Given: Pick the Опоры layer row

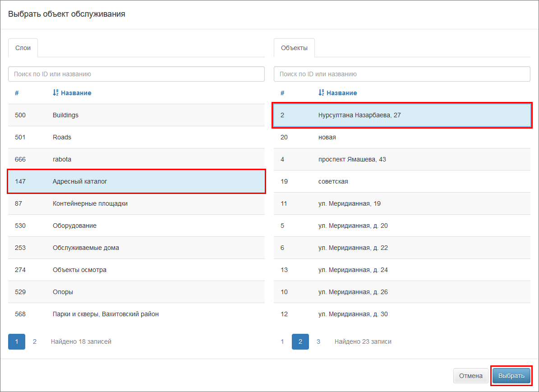Looking at the screenshot, I should point(136,292).
